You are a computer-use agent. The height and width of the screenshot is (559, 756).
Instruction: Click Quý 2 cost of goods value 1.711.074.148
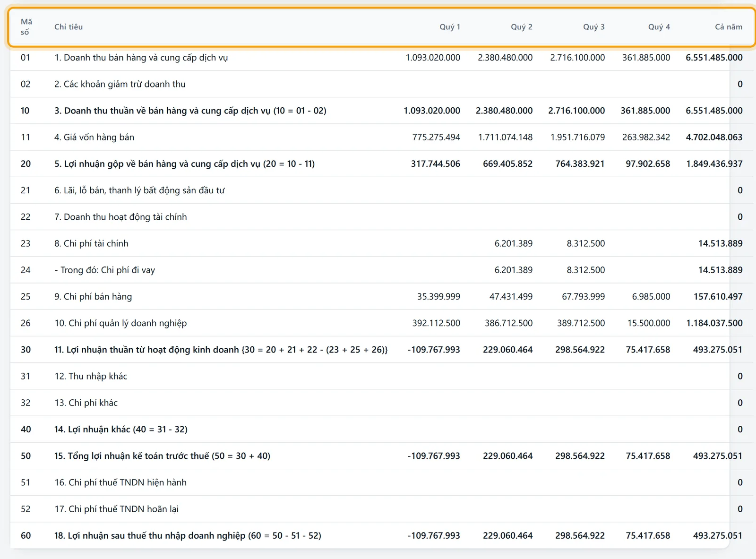pos(505,138)
